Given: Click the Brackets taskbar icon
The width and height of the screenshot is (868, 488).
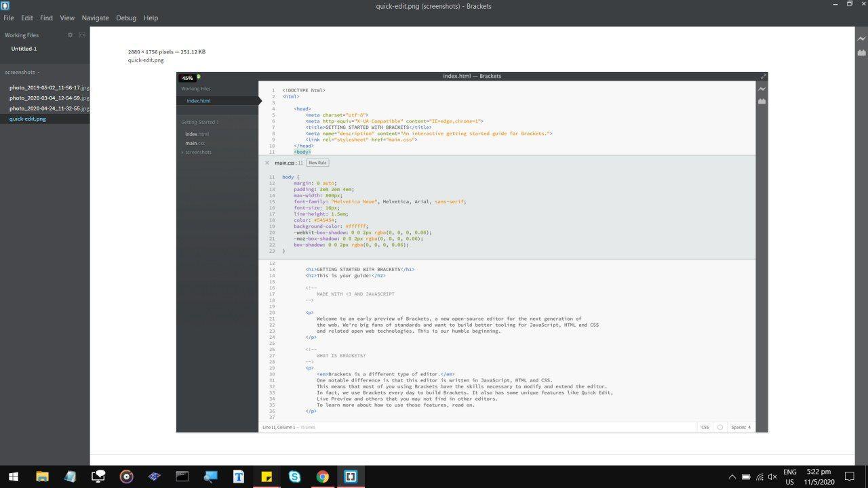Looking at the screenshot, I should 351,476.
